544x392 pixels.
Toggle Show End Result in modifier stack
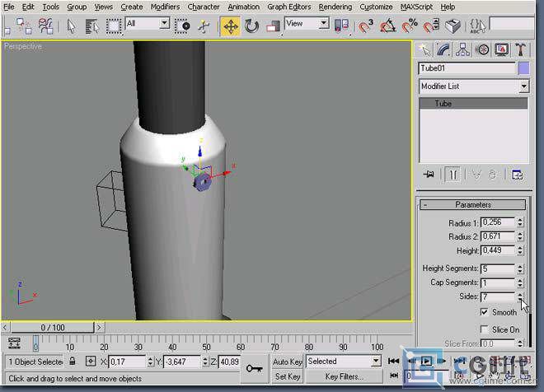tap(453, 175)
